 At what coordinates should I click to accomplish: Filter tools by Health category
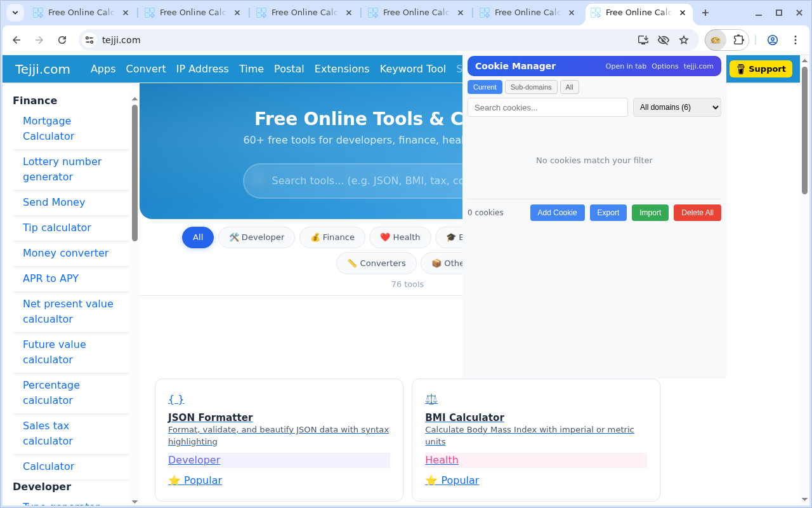(x=400, y=237)
